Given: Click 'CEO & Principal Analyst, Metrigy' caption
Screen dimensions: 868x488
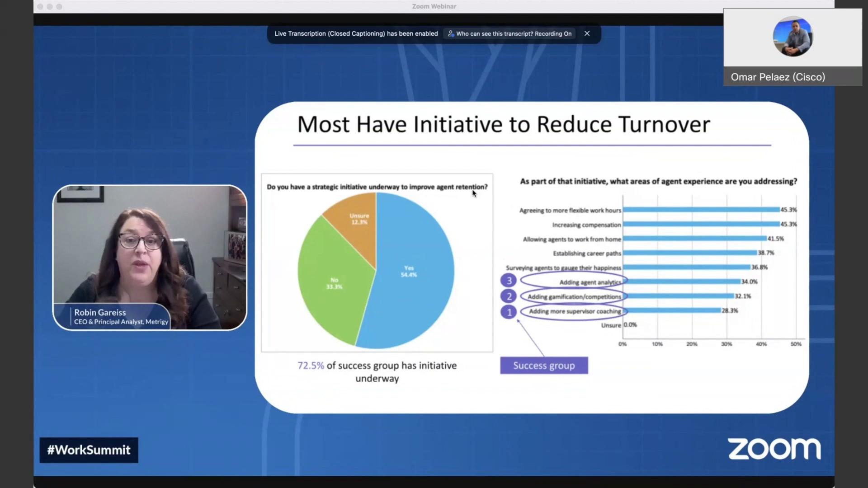Looking at the screenshot, I should tap(121, 322).
